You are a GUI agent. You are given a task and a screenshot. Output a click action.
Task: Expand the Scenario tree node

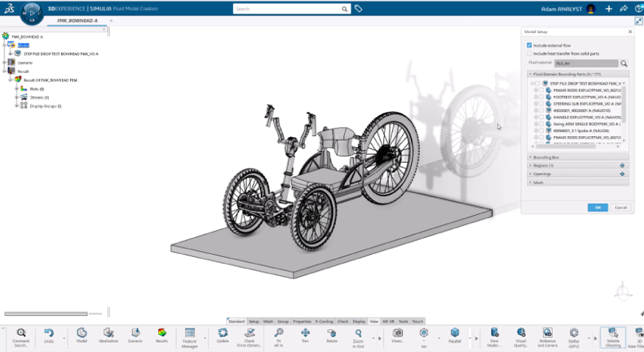coord(4,63)
